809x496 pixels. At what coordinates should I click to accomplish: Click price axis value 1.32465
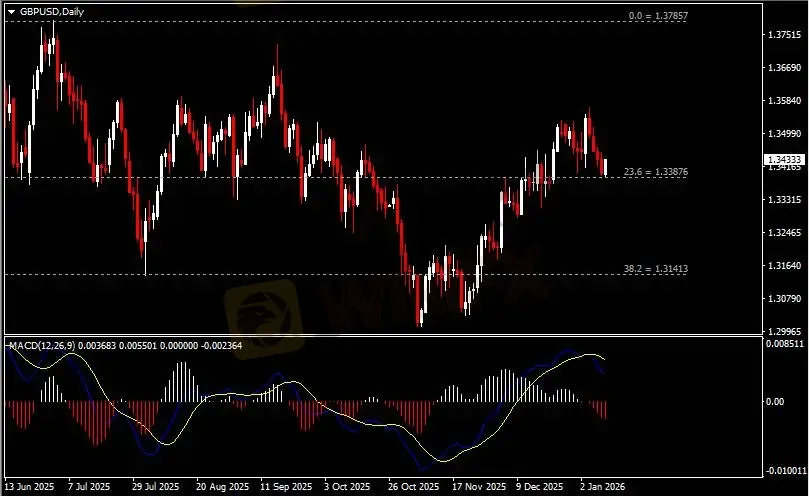784,233
